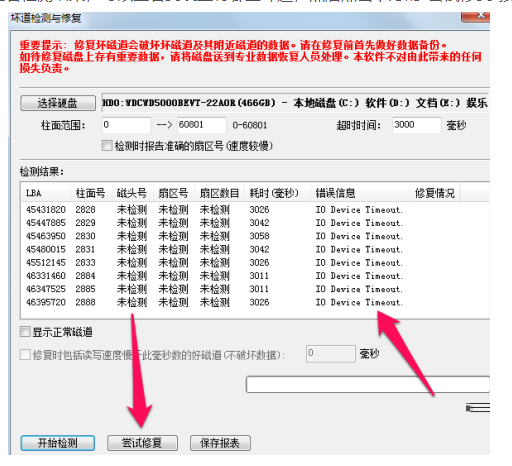
Task: Click the selected disk name field HD0
Action: tap(295, 103)
